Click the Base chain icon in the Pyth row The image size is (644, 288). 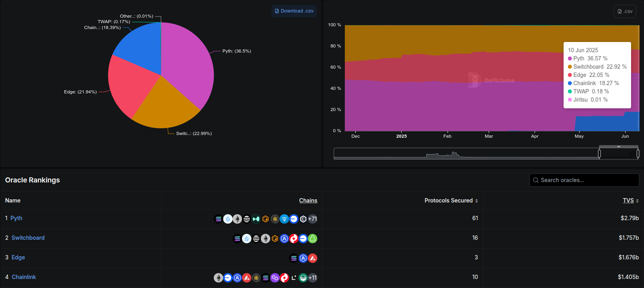tap(294, 219)
